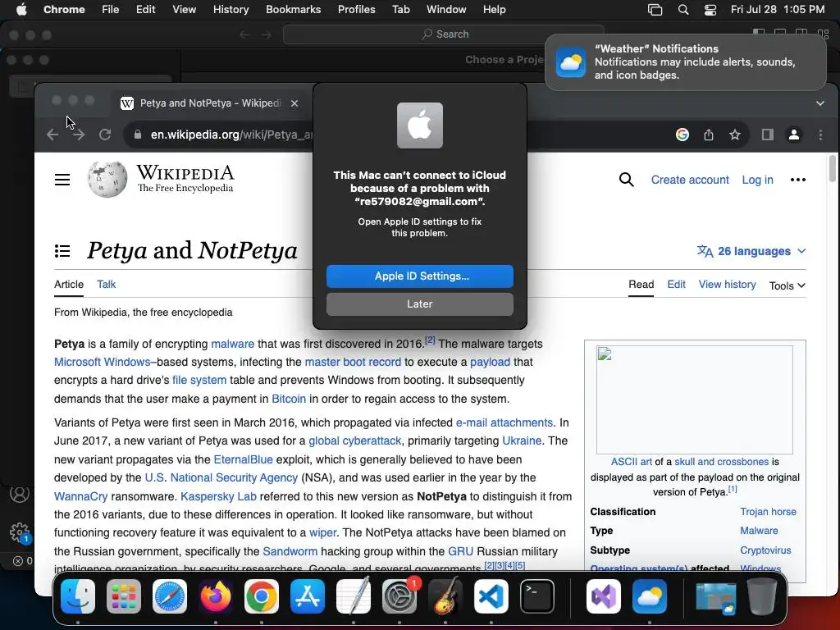Launch Safari from the dock
Screen dimensions: 840x630
click(x=170, y=596)
